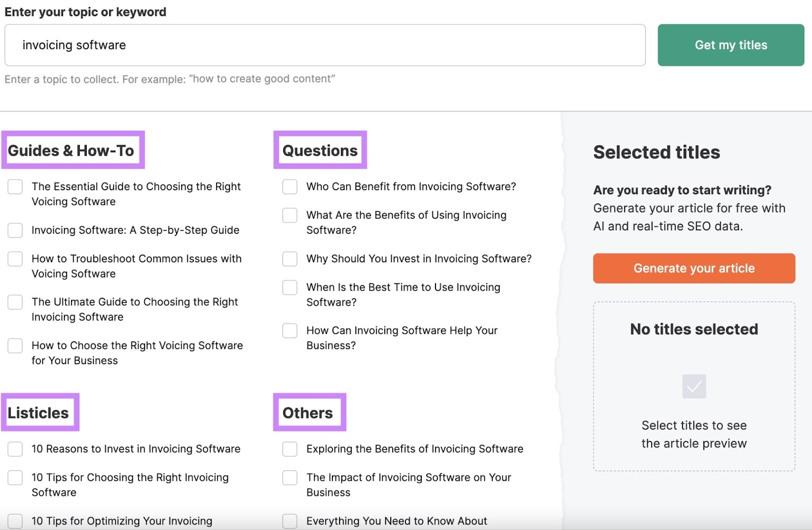The height and width of the screenshot is (530, 812).
Task: Select 'Why Should You Invest in Invoicing Software?'
Action: [289, 259]
